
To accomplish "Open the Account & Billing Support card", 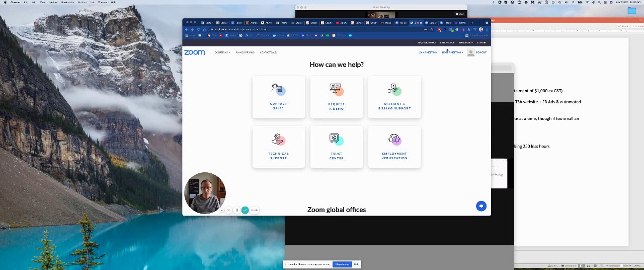I will [394, 97].
